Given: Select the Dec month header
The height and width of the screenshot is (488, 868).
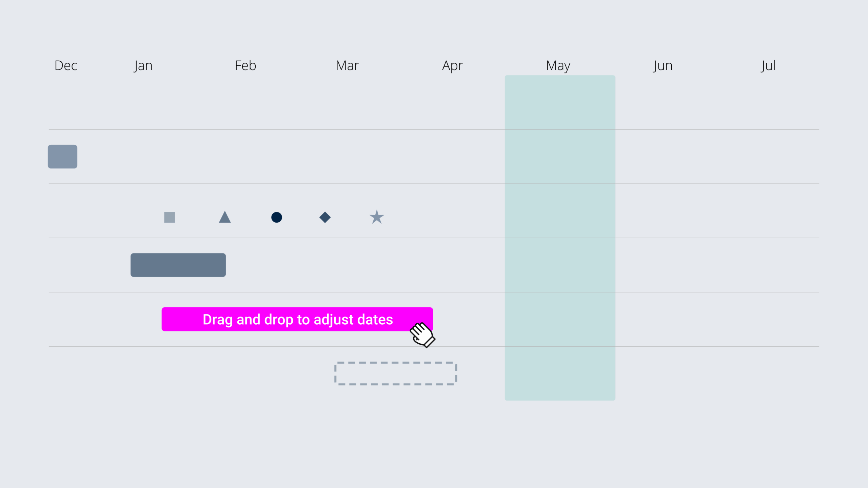Looking at the screenshot, I should [x=66, y=65].
